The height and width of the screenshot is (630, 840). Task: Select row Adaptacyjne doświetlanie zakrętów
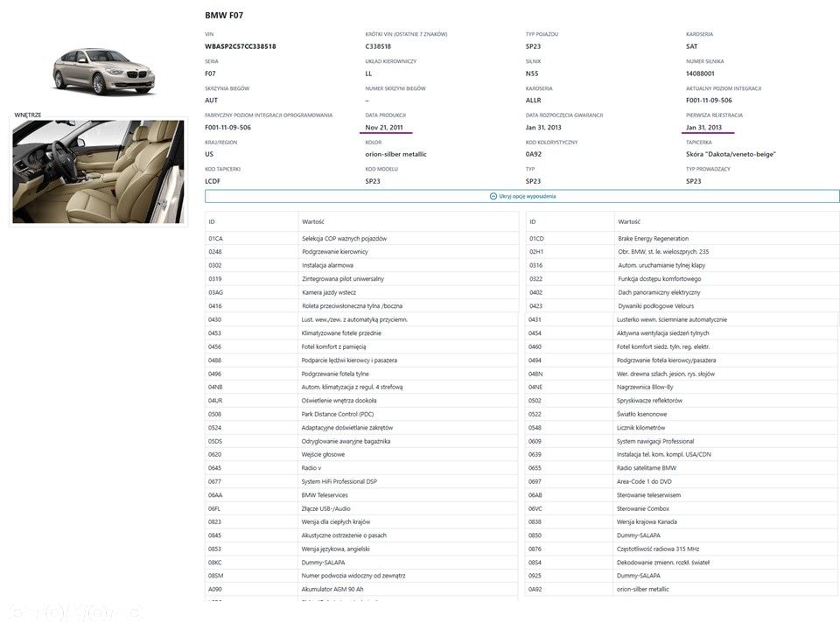pyautogui.click(x=361, y=428)
